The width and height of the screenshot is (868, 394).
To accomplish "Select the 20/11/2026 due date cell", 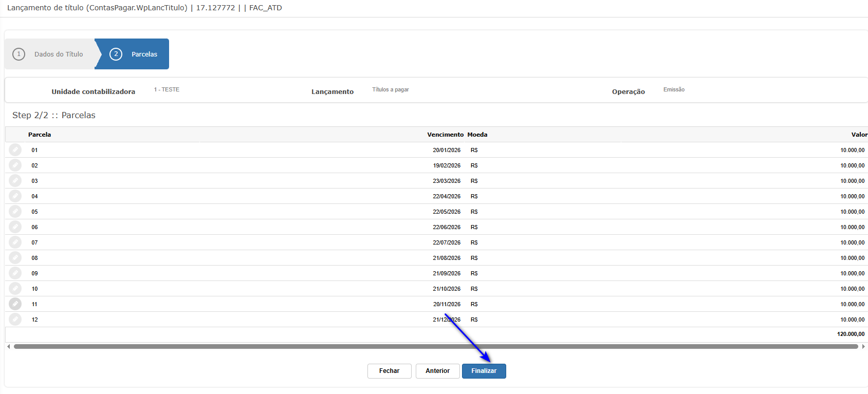I will [x=447, y=304].
